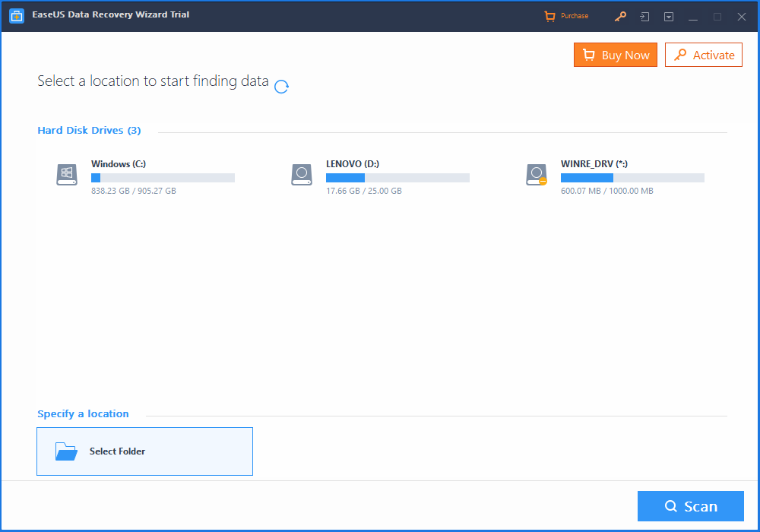Click the Buy Now button

click(615, 55)
